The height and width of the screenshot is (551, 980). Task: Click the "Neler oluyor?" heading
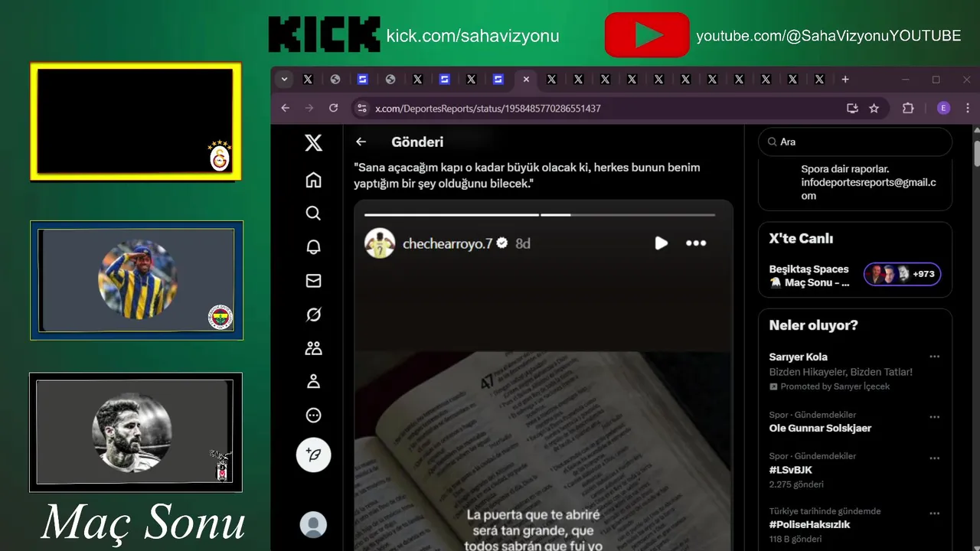(813, 325)
